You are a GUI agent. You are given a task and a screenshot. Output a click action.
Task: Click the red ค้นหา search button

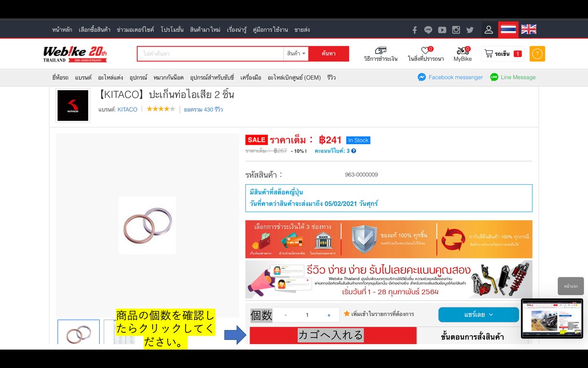[x=329, y=54]
